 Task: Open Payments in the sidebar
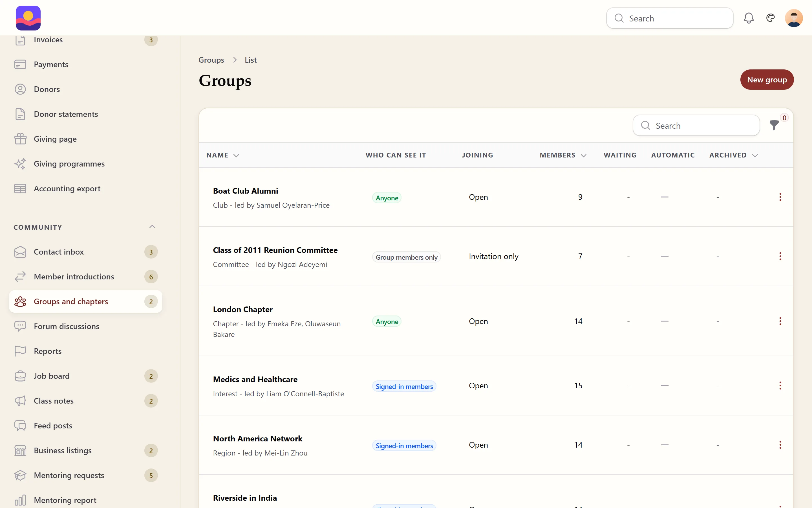tap(85, 64)
